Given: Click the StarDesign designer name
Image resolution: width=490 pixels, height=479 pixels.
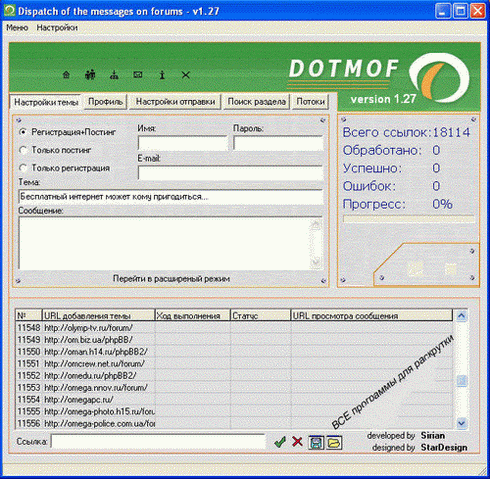Looking at the screenshot, I should [x=444, y=447].
